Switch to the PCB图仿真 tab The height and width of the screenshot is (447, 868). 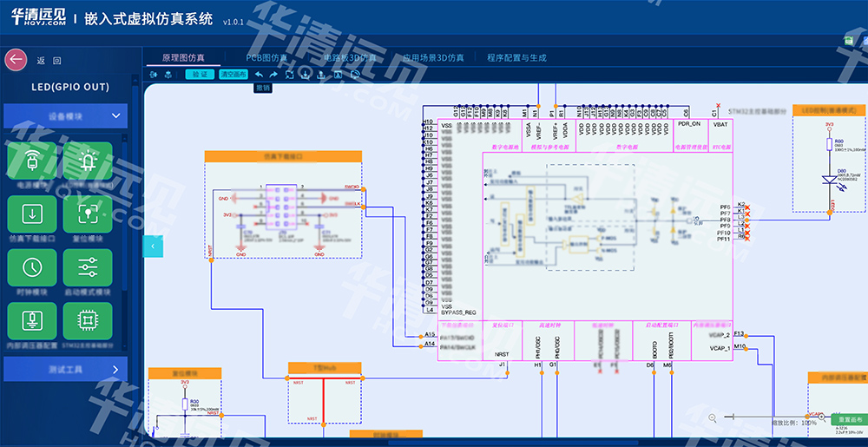pos(266,57)
